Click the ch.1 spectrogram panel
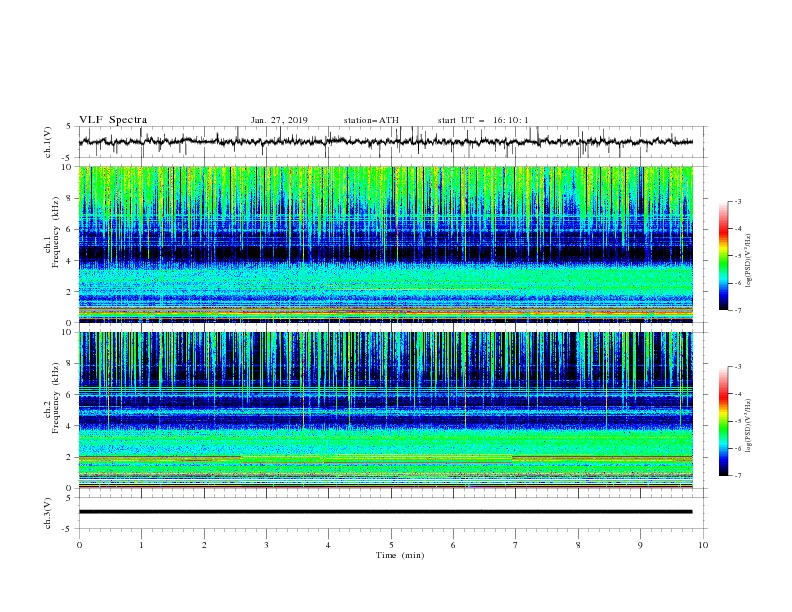This screenshot has width=792, height=612. pyautogui.click(x=385, y=244)
